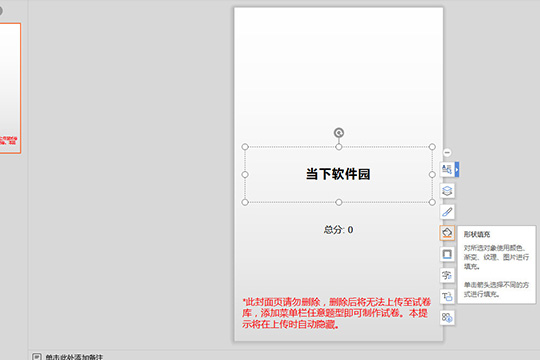Click the left-middle resize handle of text box
This screenshot has width=540, height=360.
(245, 175)
